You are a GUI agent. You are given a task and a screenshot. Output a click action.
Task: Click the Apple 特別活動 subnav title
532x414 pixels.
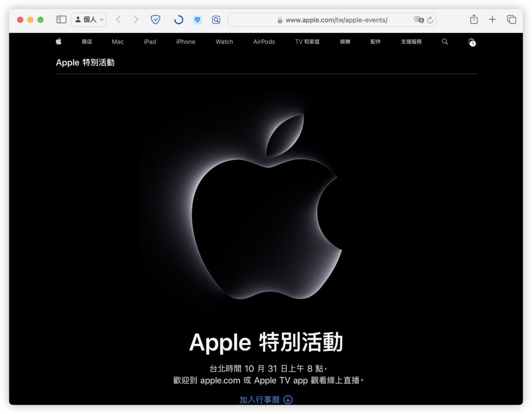[x=85, y=63]
